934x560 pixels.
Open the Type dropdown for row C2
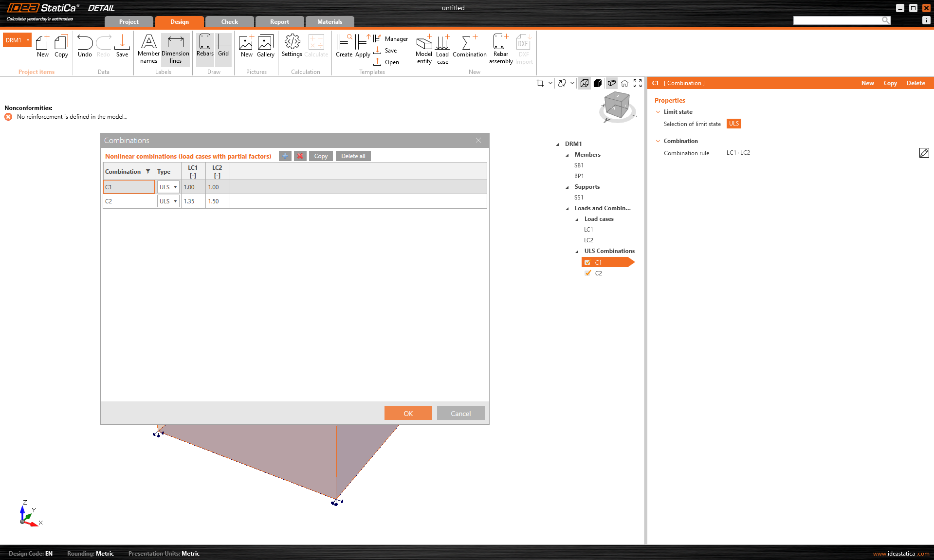(x=168, y=201)
